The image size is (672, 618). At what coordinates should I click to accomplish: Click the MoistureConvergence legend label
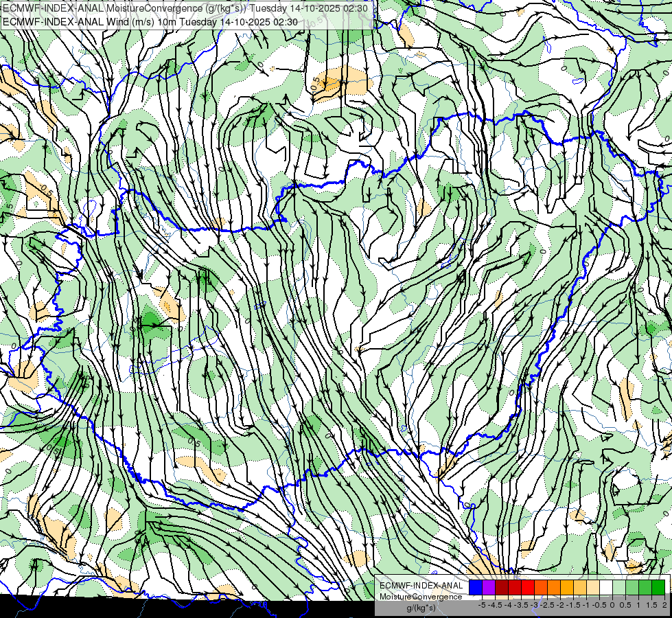coord(421,597)
